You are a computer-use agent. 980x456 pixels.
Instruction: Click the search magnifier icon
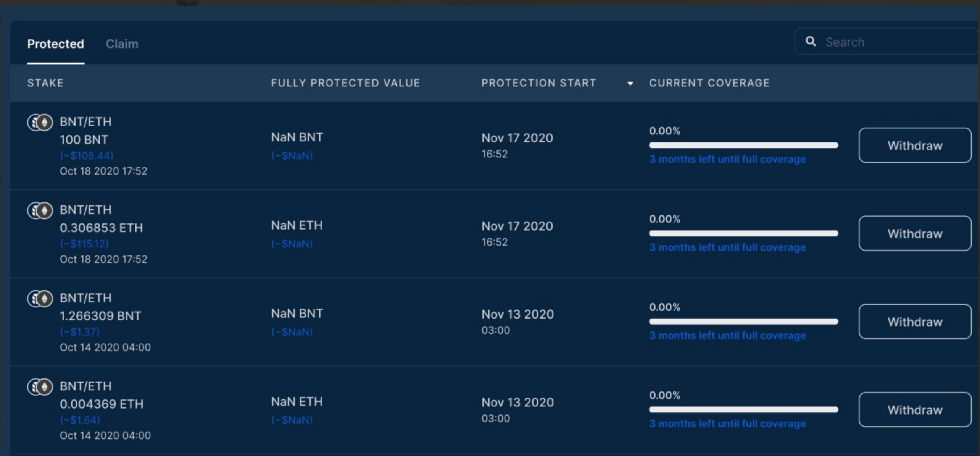(x=812, y=42)
